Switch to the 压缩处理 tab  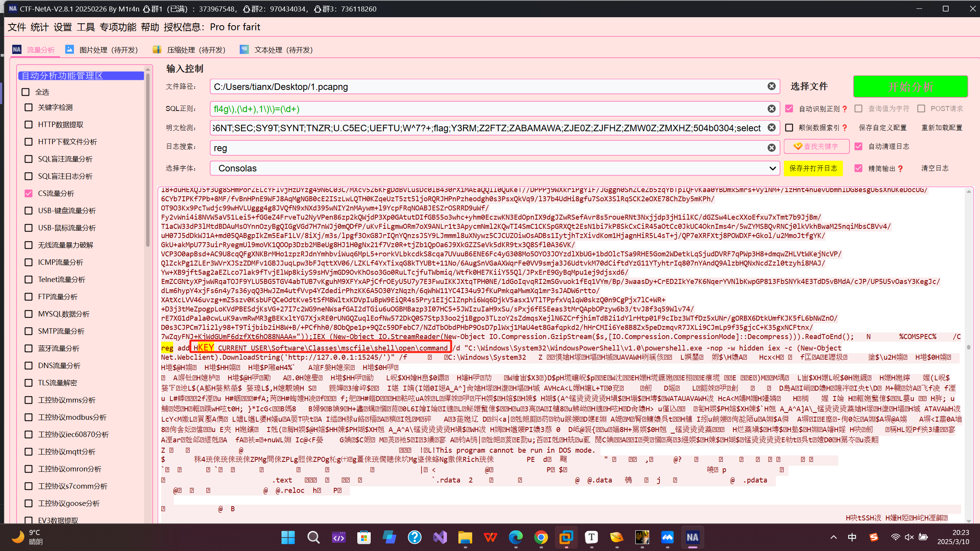coord(196,50)
